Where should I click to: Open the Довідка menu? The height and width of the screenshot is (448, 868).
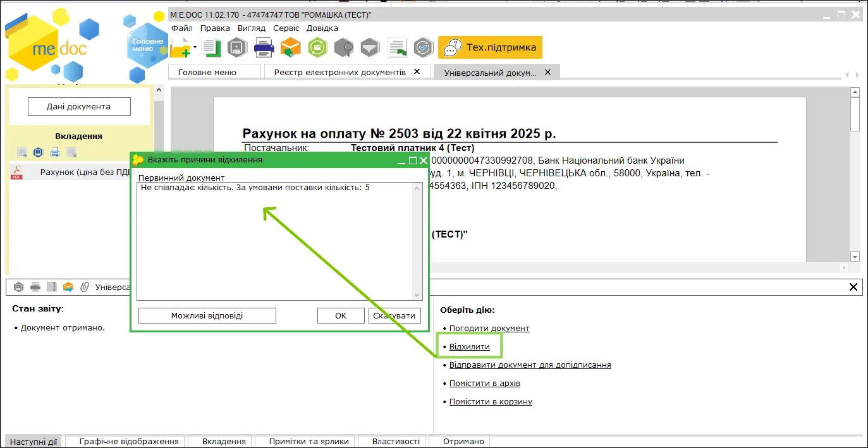pos(322,28)
